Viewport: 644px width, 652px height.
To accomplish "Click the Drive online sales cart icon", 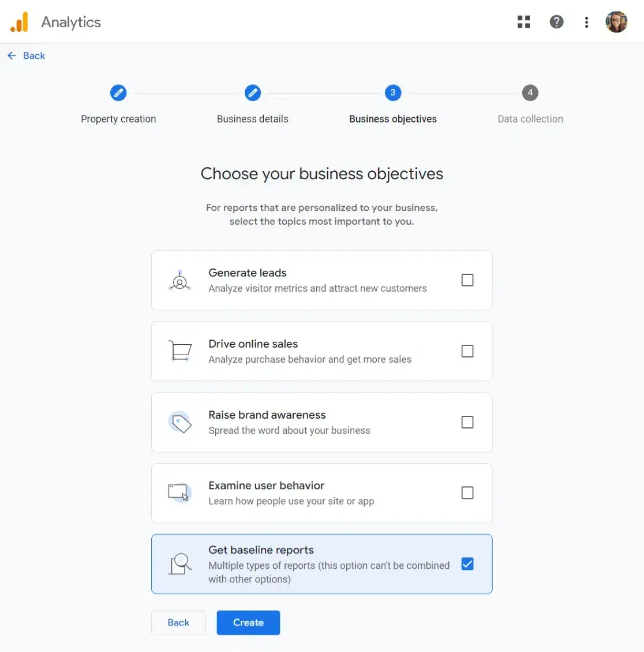I will (180, 351).
